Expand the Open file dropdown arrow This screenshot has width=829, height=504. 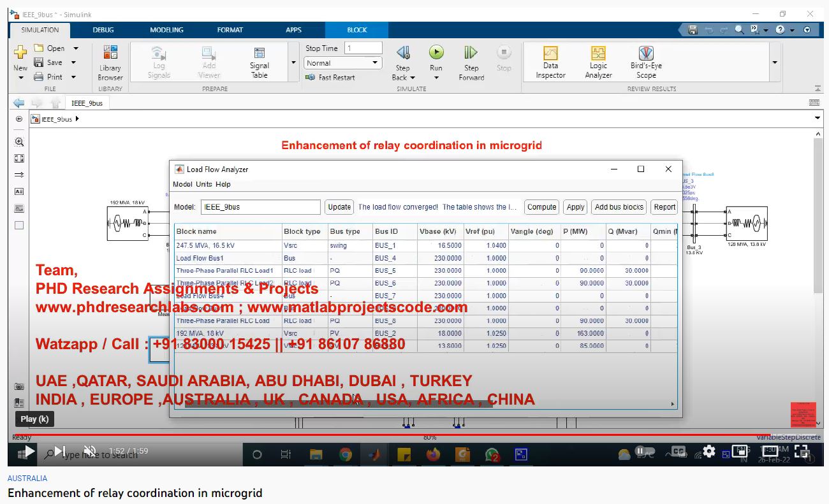pyautogui.click(x=75, y=48)
